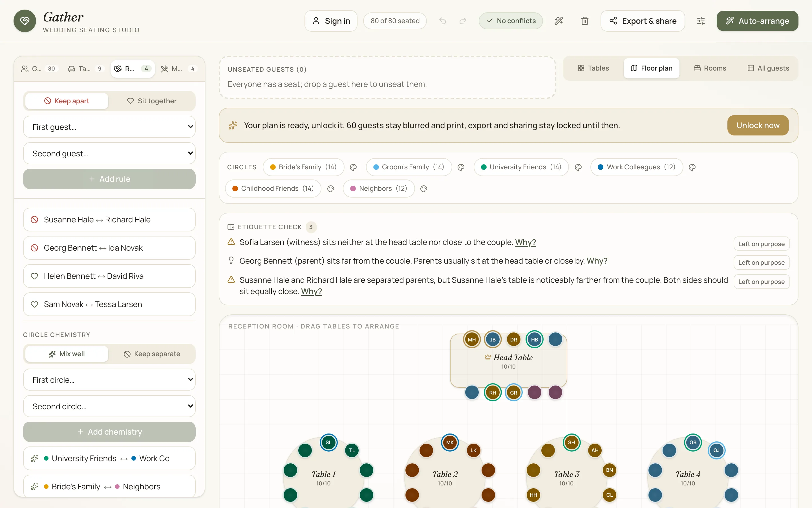Image resolution: width=812 pixels, height=508 pixels.
Task: Select the MK guest seat at Table 2
Action: [450, 442]
